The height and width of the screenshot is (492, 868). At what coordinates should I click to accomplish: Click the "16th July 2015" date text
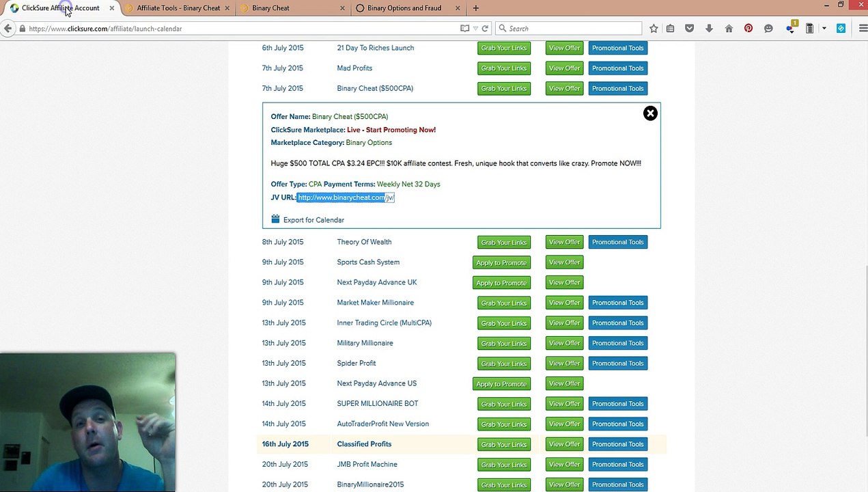pyautogui.click(x=285, y=444)
